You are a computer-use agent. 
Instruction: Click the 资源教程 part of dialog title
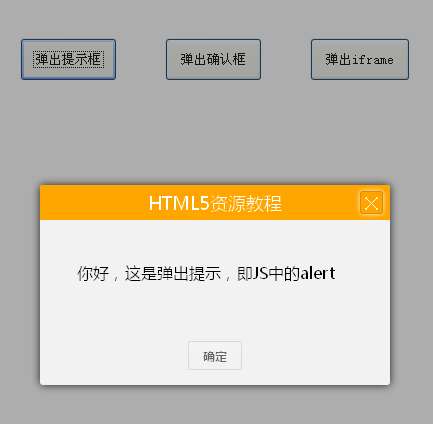(x=246, y=203)
